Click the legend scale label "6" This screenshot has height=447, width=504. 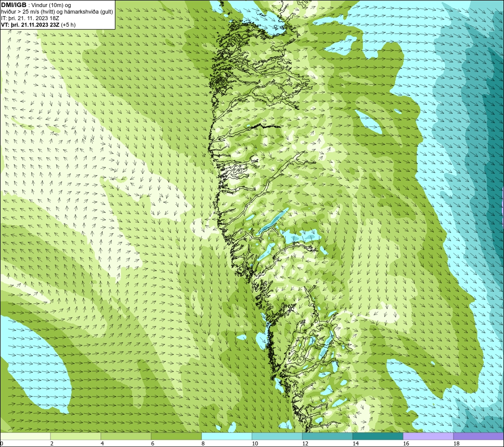153,444
